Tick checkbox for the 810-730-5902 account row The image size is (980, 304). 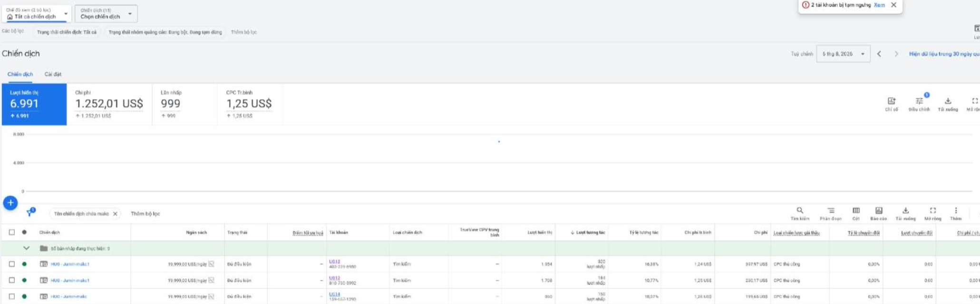click(x=12, y=280)
